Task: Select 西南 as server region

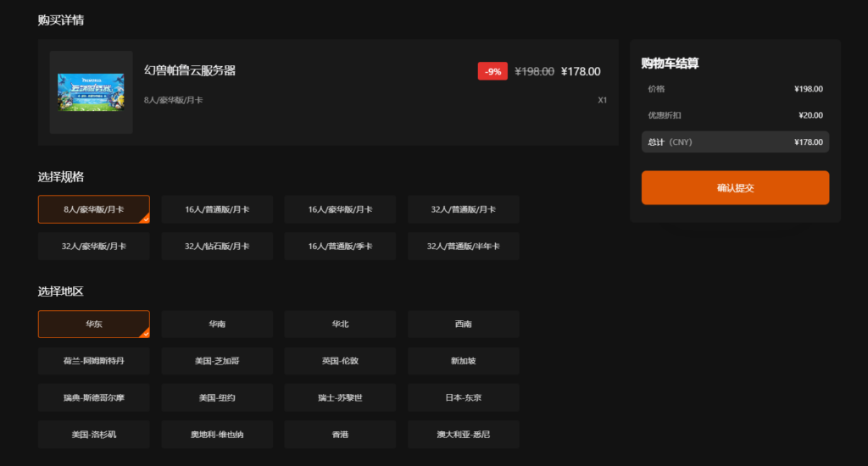Action: click(x=463, y=325)
